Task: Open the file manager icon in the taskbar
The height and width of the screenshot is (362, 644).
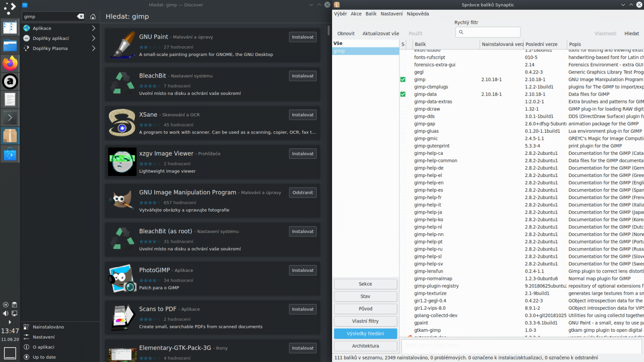Action: tap(10, 45)
